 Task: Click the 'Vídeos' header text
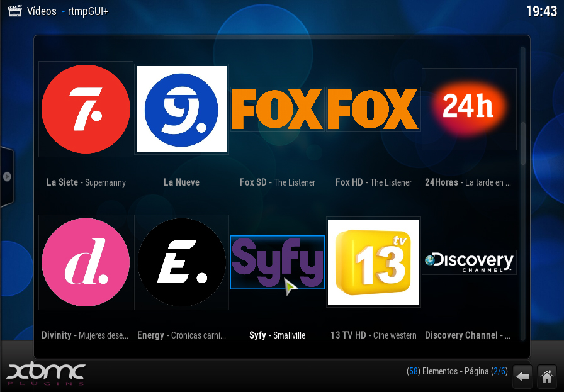[42, 11]
